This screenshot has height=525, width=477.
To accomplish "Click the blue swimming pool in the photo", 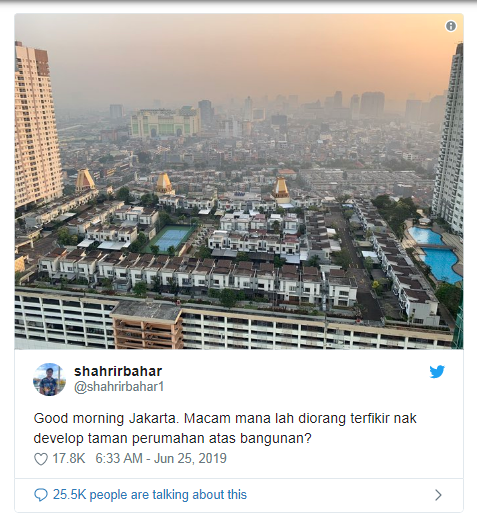I will [435, 253].
